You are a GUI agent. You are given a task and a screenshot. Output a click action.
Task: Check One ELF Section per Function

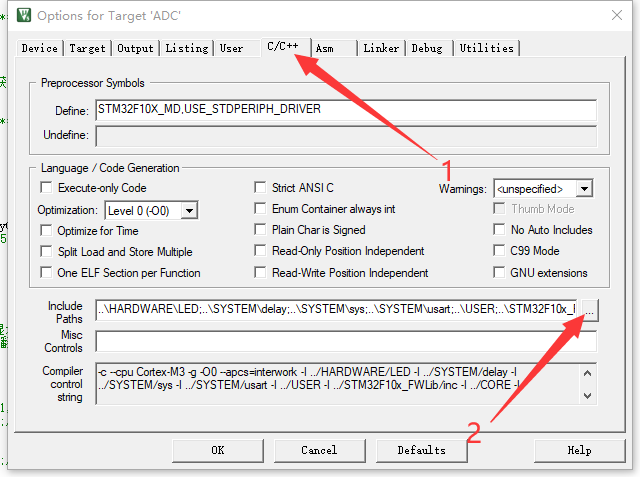coord(47,272)
